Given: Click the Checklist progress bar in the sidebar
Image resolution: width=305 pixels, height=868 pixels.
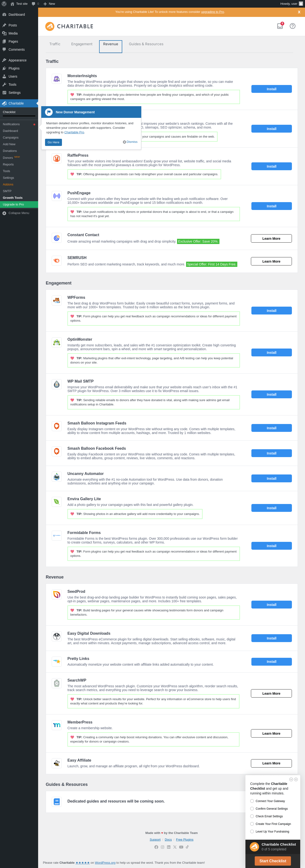Looking at the screenshot, I should 19,116.
